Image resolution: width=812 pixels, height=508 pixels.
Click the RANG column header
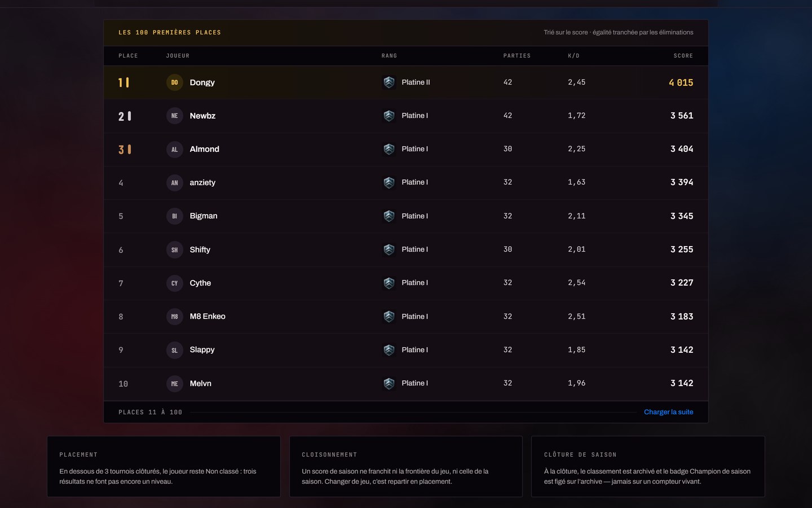[389, 56]
